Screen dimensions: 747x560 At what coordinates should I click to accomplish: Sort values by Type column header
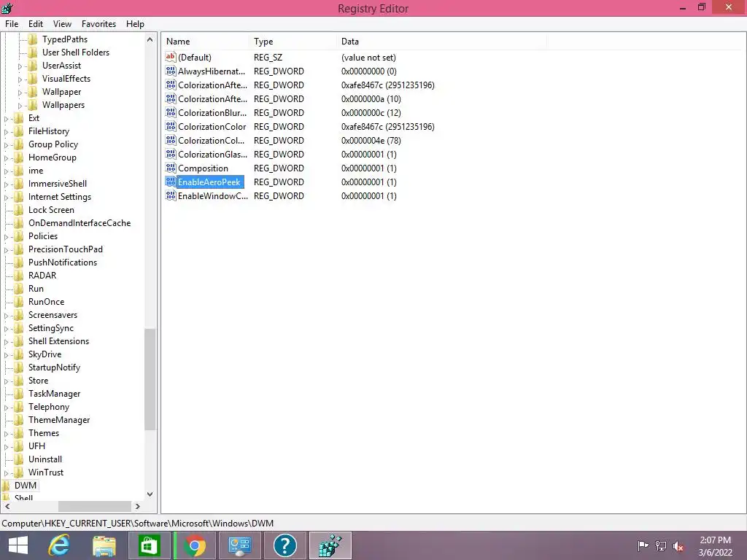click(x=293, y=42)
